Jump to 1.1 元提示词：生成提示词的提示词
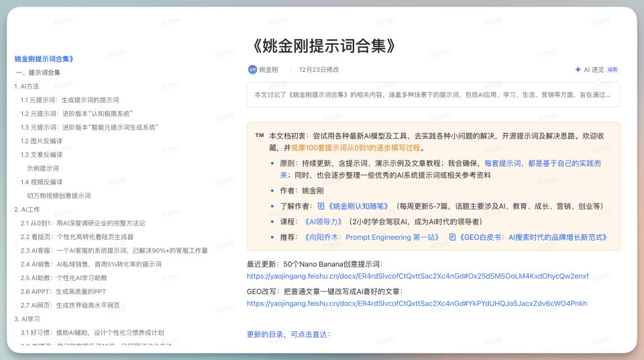The image size is (644, 360). click(x=70, y=100)
